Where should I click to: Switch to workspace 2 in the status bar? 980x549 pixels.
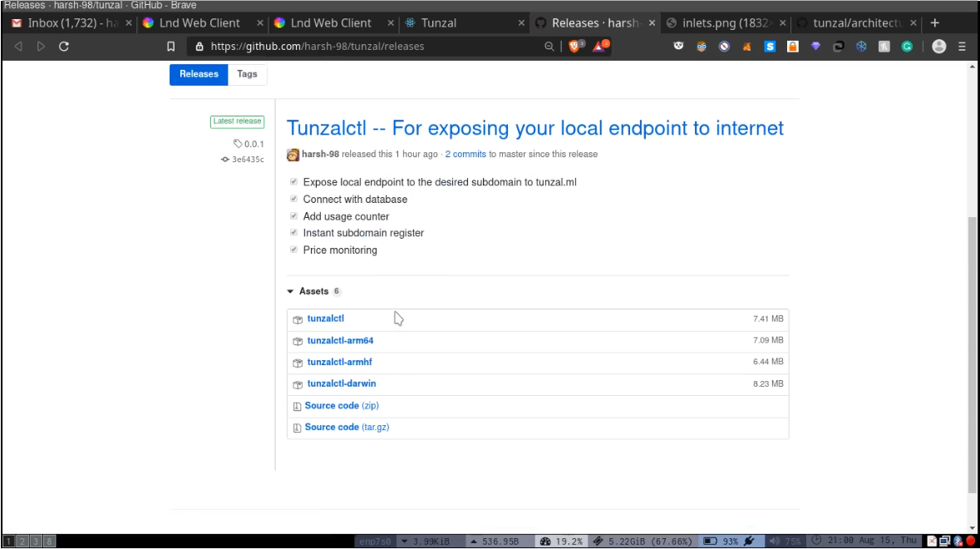(x=22, y=542)
